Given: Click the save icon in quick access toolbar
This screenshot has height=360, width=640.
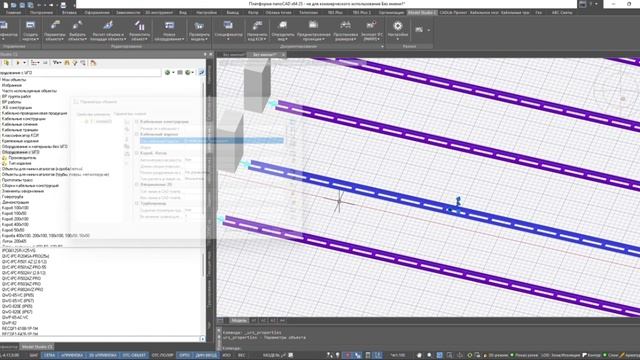Looking at the screenshot, I should point(22,5).
